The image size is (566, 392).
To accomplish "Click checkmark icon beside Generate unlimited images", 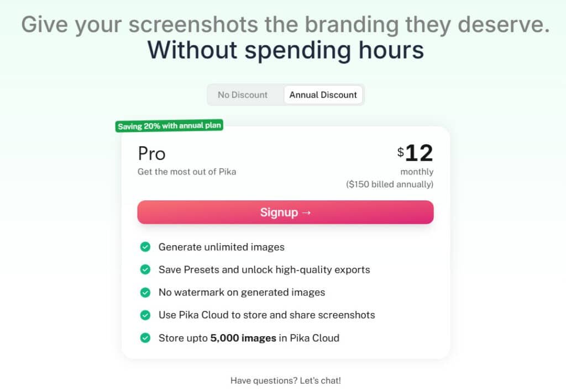I will coord(145,247).
